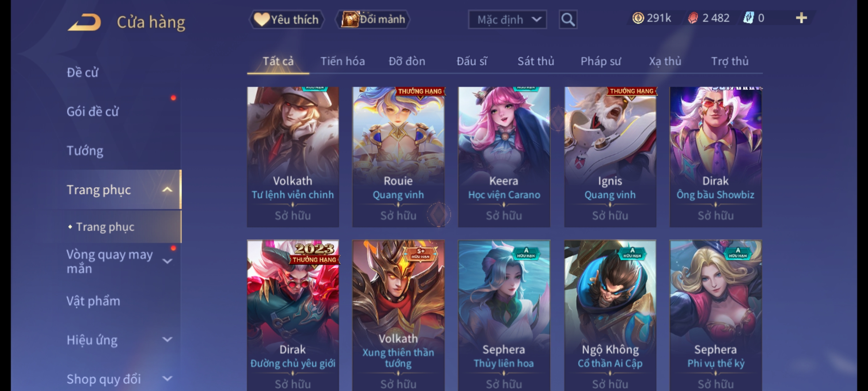Tap the red ruby currency icon
Viewport: 868px width, 391px height.
coord(693,18)
